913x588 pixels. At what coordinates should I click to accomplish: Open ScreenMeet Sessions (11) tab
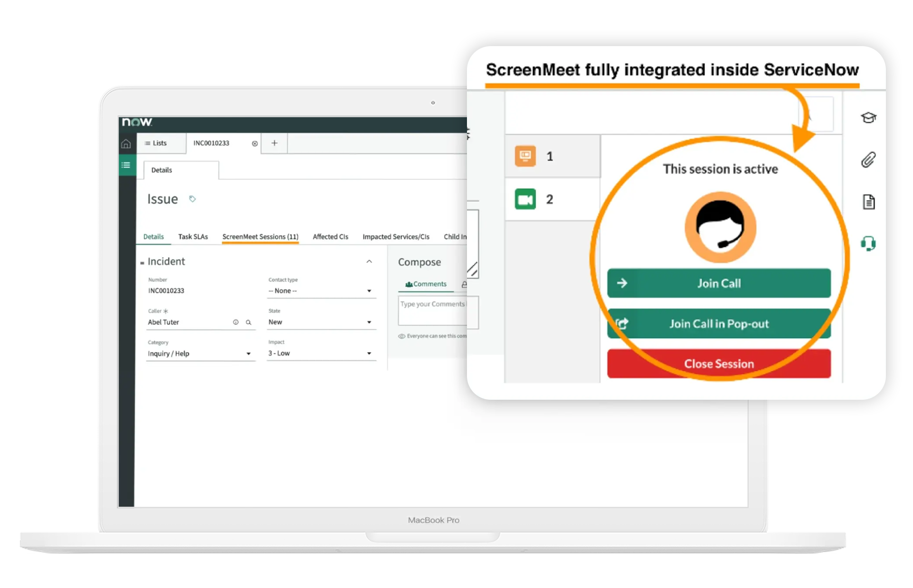click(260, 237)
